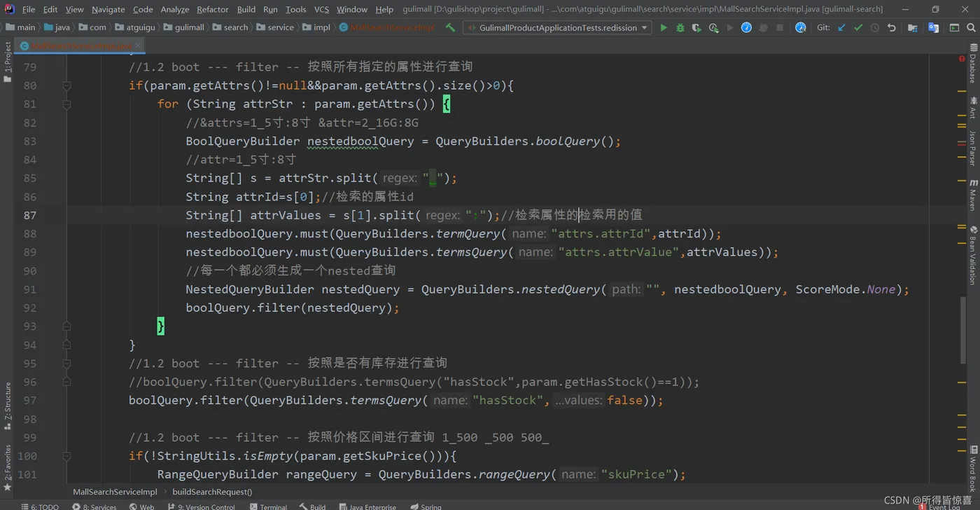Open the Json Parser side panel
980x510 pixels.
point(973,148)
